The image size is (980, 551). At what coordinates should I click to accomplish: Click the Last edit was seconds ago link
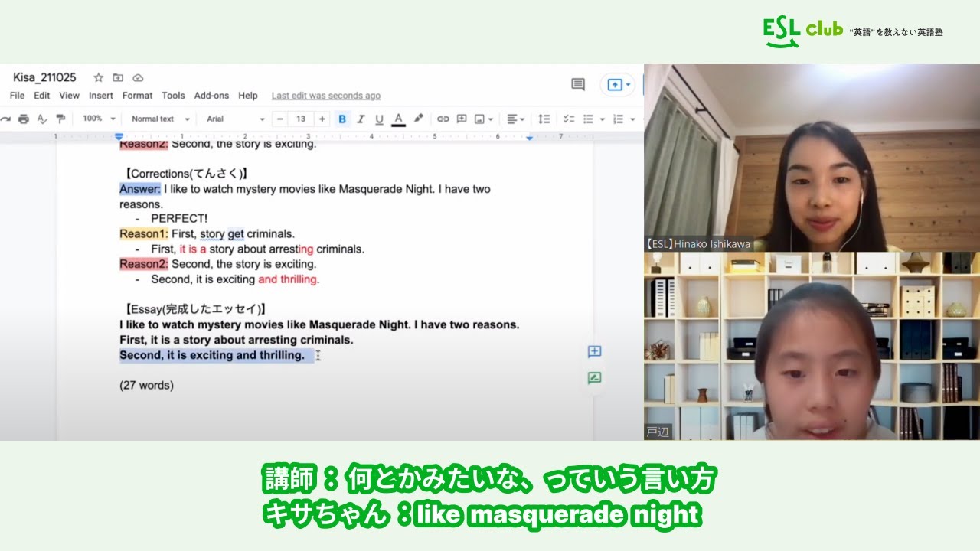pyautogui.click(x=326, y=96)
